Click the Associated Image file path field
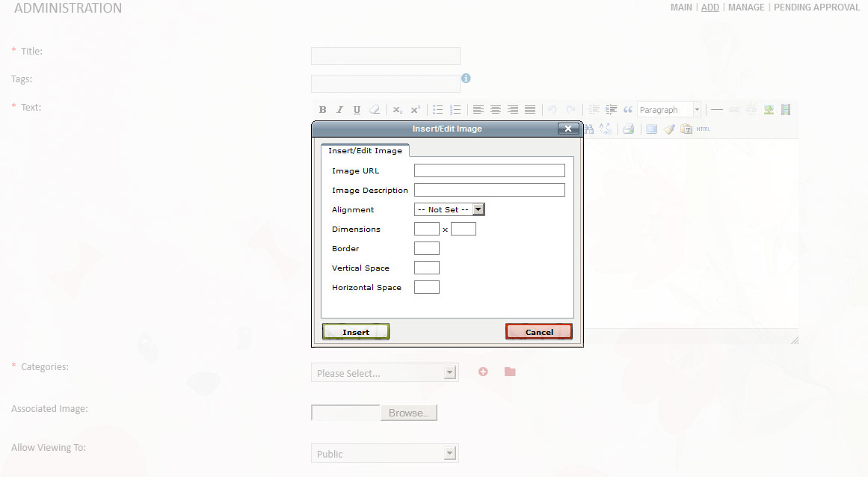This screenshot has height=477, width=868. tap(346, 413)
